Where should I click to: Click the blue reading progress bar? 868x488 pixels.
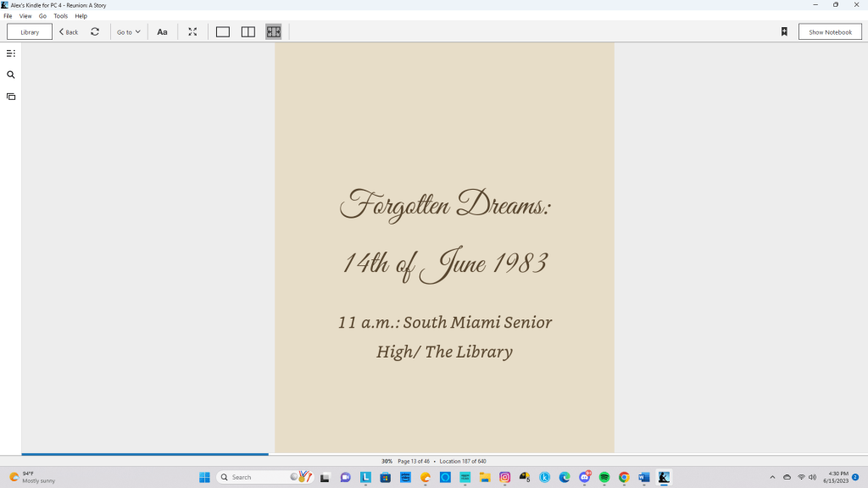point(144,454)
